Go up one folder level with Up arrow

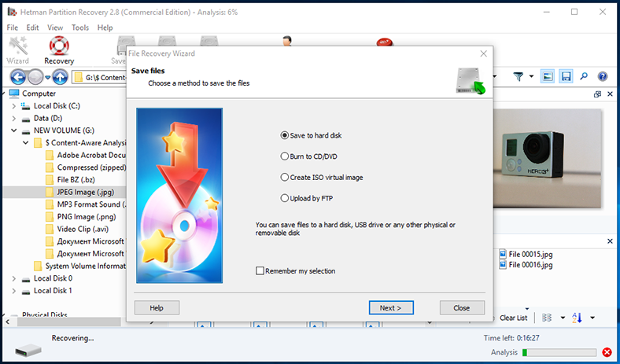(60, 77)
